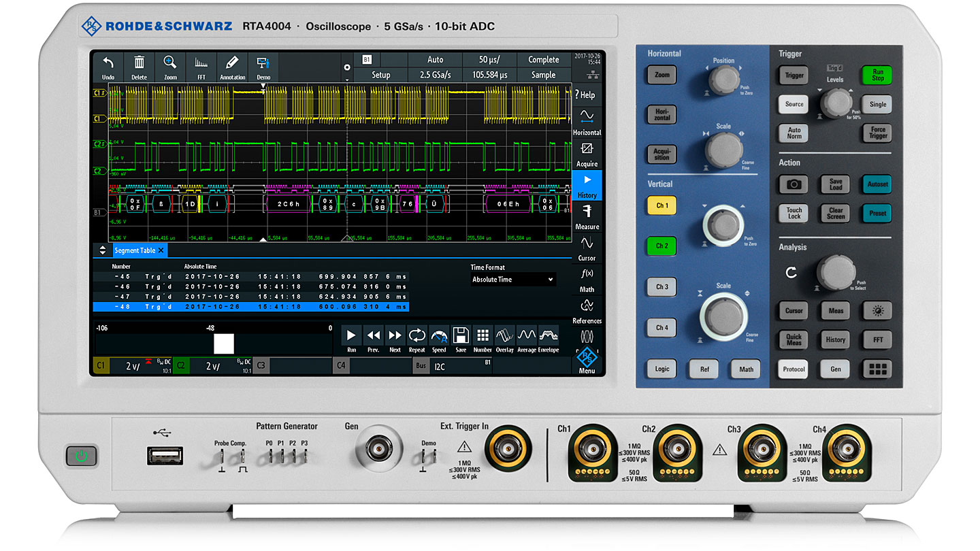Select the Delete icon in the top toolbar

click(x=139, y=67)
